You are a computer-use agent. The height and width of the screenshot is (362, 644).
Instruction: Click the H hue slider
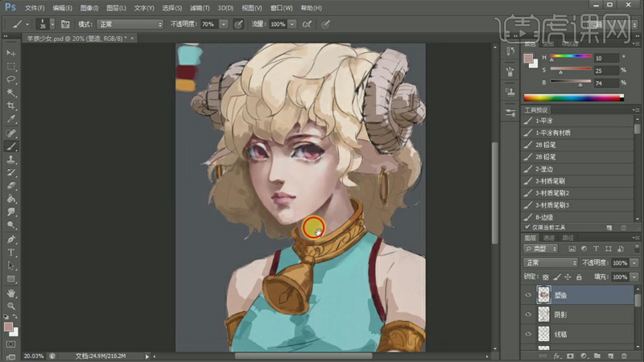571,56
